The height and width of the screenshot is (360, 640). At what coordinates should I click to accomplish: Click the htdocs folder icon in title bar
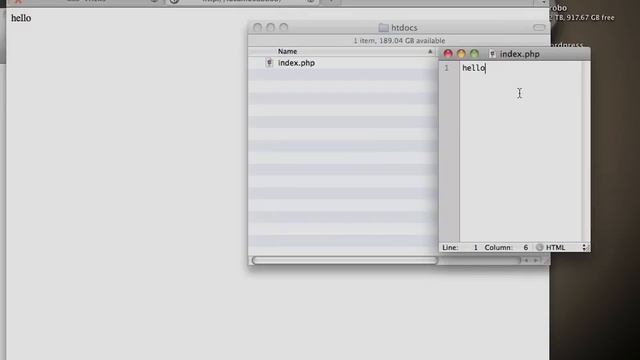click(x=383, y=28)
